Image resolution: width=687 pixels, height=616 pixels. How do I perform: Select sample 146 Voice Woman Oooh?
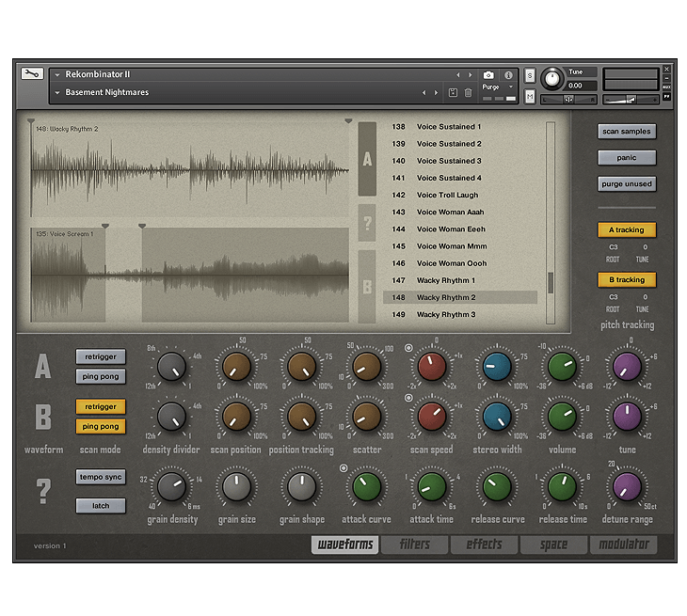click(x=460, y=263)
